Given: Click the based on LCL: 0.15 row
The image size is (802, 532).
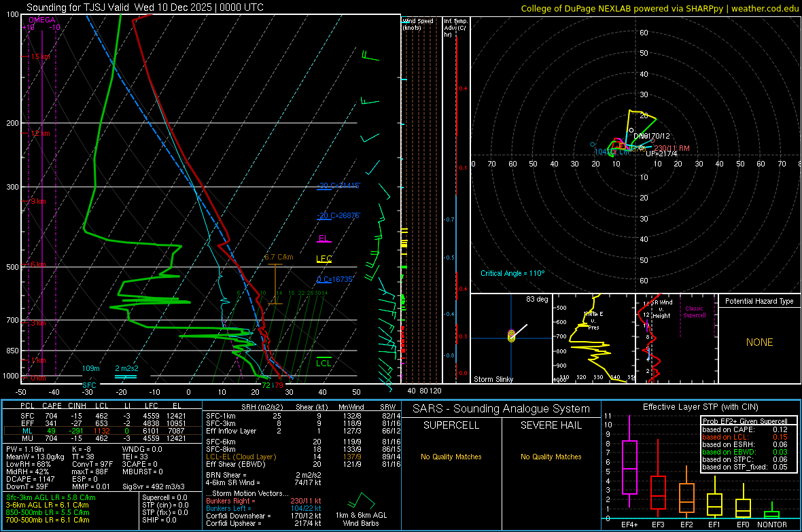Looking at the screenshot, I should pos(745,437).
